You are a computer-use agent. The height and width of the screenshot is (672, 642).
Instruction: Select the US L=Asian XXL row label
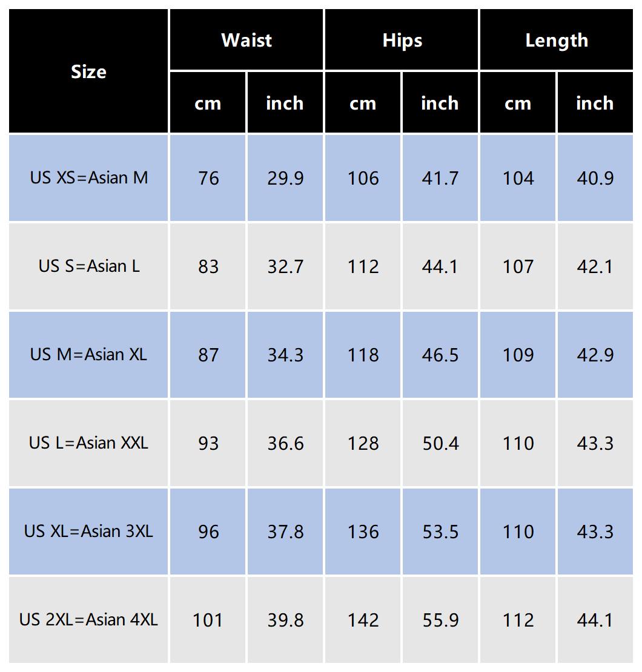point(88,443)
